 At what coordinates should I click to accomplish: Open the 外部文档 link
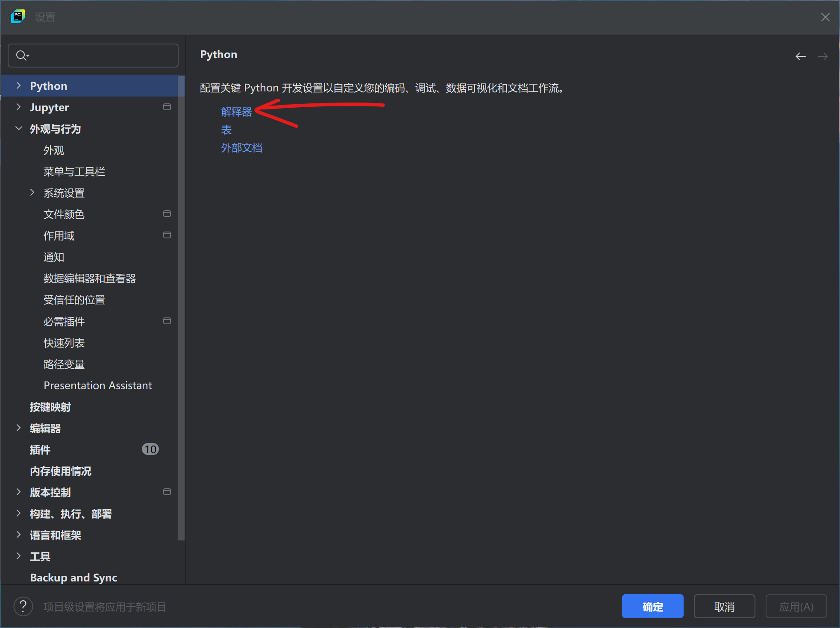click(241, 148)
